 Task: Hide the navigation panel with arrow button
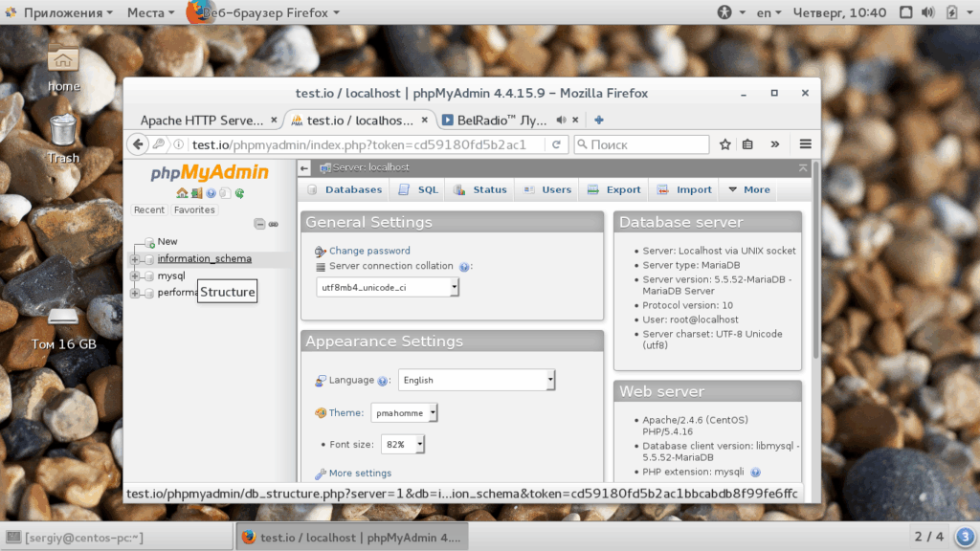point(303,167)
